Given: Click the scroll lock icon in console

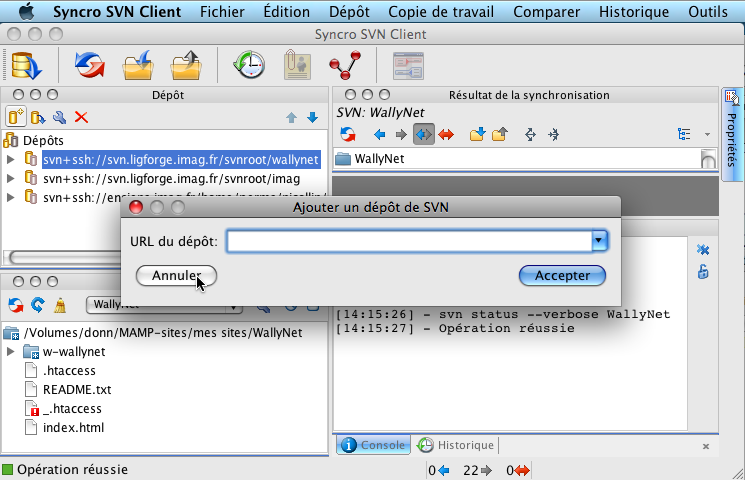Looking at the screenshot, I should pyautogui.click(x=703, y=272).
